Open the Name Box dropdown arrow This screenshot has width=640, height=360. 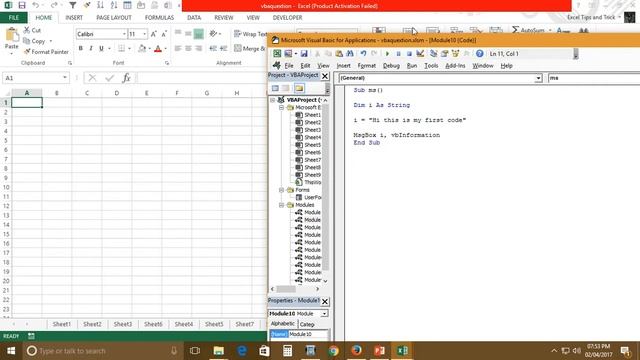pos(64,78)
